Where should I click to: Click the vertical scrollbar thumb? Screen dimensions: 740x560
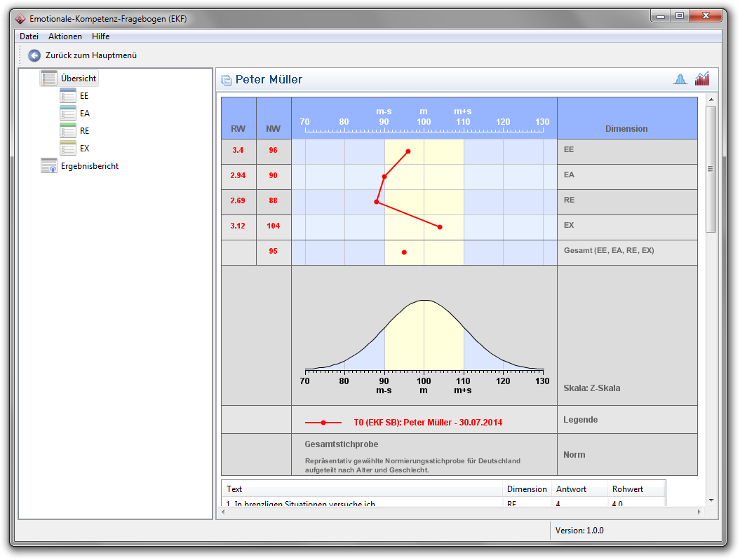tap(711, 169)
